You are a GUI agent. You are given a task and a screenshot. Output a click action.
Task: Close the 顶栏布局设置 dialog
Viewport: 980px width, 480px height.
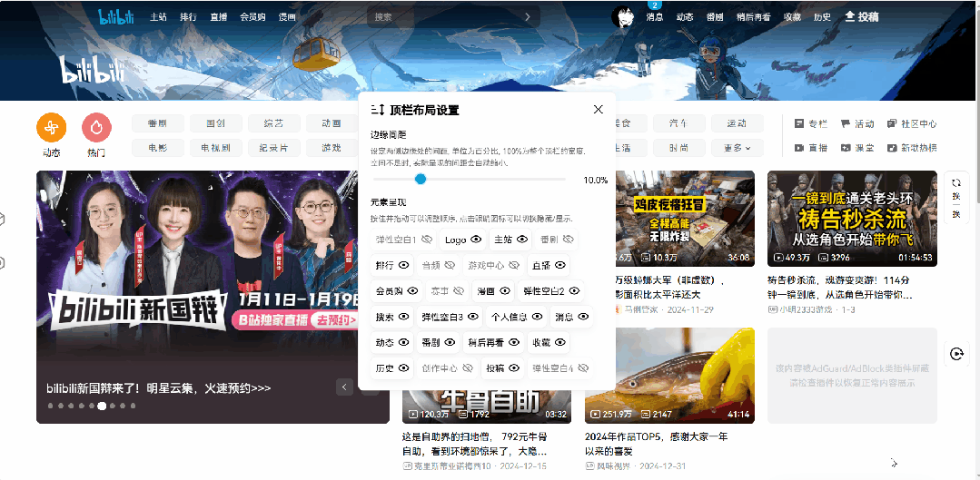[599, 109]
